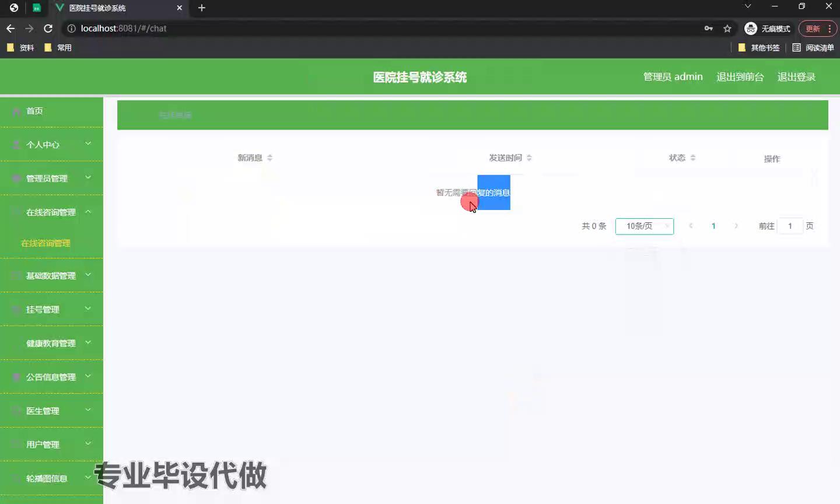Click 退出到前台 in header

pos(740,77)
